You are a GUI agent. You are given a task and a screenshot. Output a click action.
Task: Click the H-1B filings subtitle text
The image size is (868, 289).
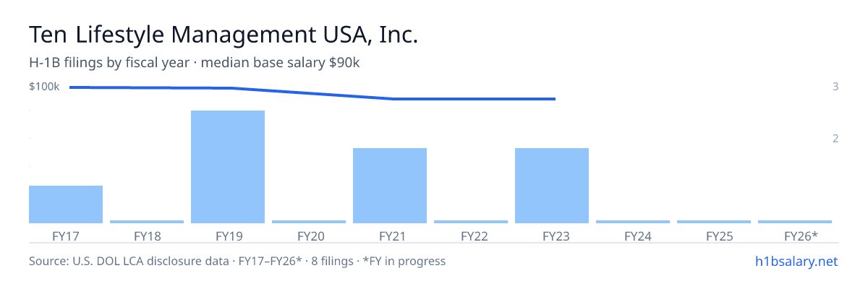[x=195, y=63]
